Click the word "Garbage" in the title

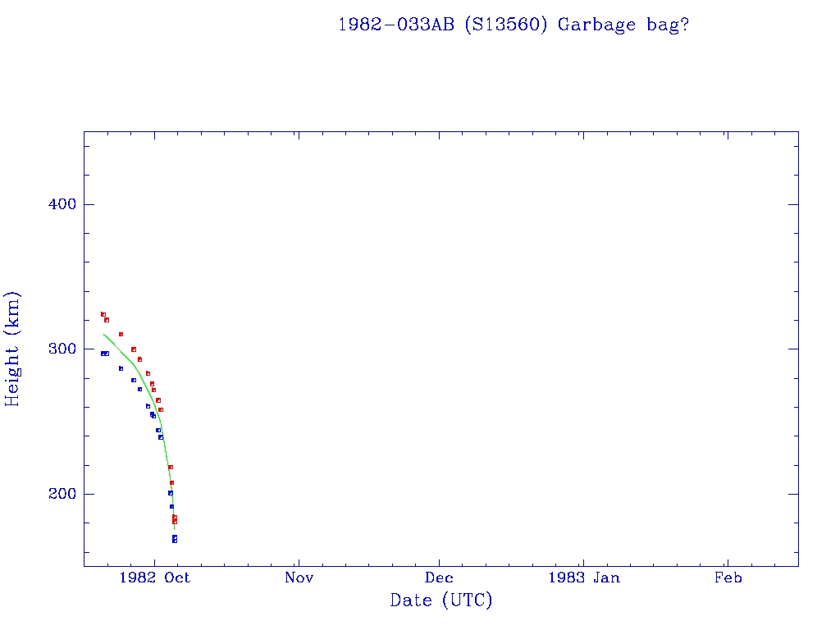(x=597, y=25)
